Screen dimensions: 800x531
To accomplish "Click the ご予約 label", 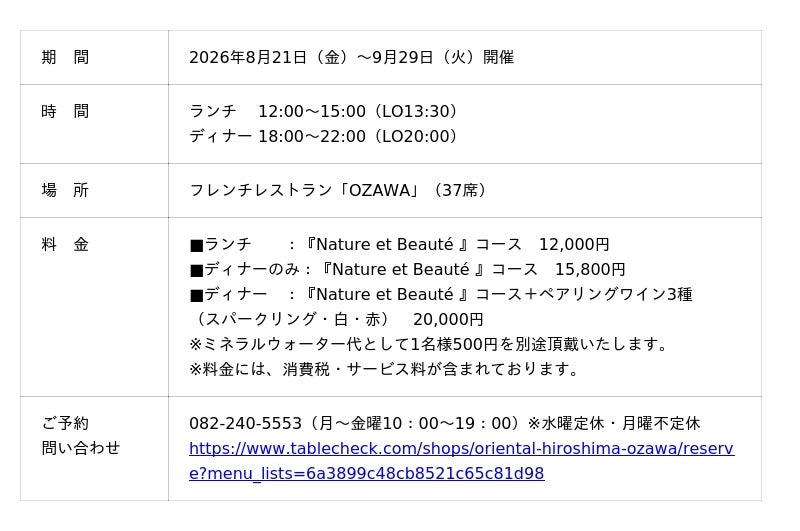I will tap(65, 423).
